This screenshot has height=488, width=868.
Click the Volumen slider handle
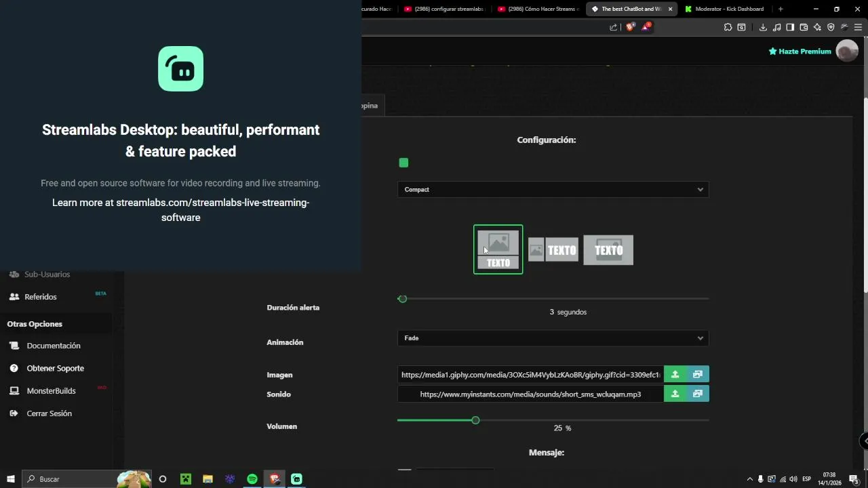pos(475,420)
